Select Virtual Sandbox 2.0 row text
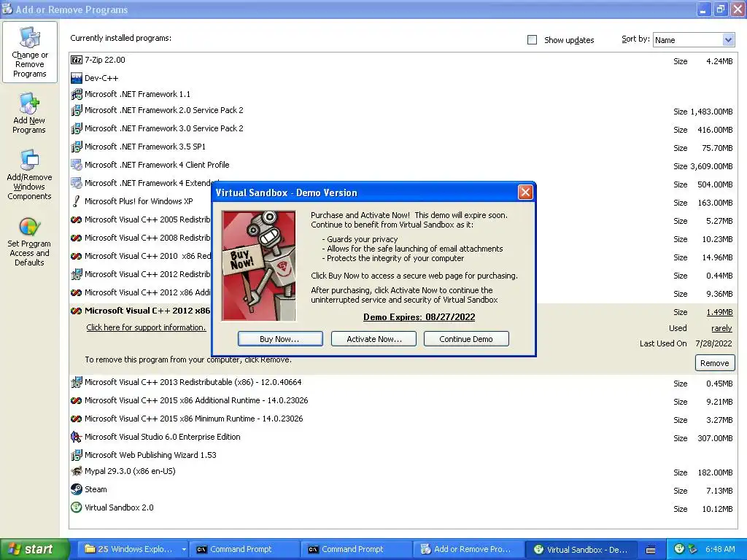The width and height of the screenshot is (747, 560). [x=119, y=507]
